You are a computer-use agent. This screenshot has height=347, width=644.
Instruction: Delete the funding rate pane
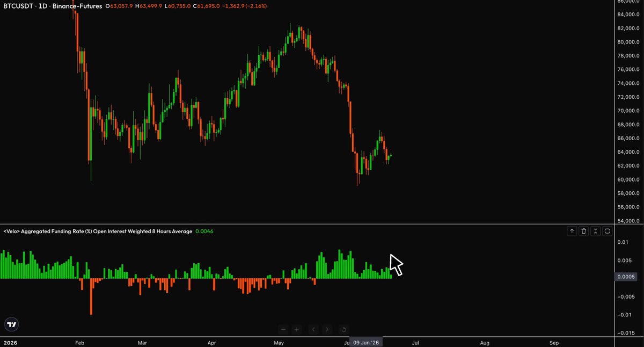coord(584,231)
